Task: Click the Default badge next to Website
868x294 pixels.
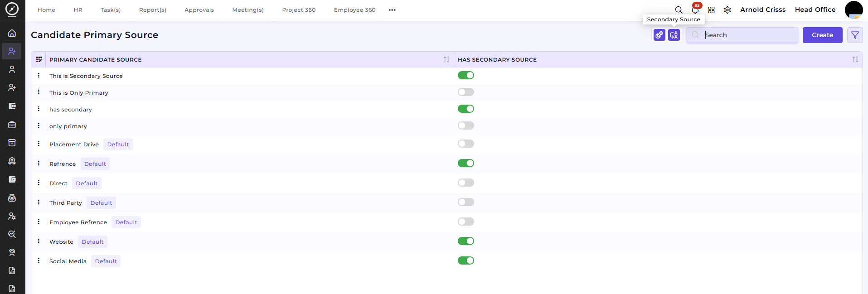Action: [92, 242]
